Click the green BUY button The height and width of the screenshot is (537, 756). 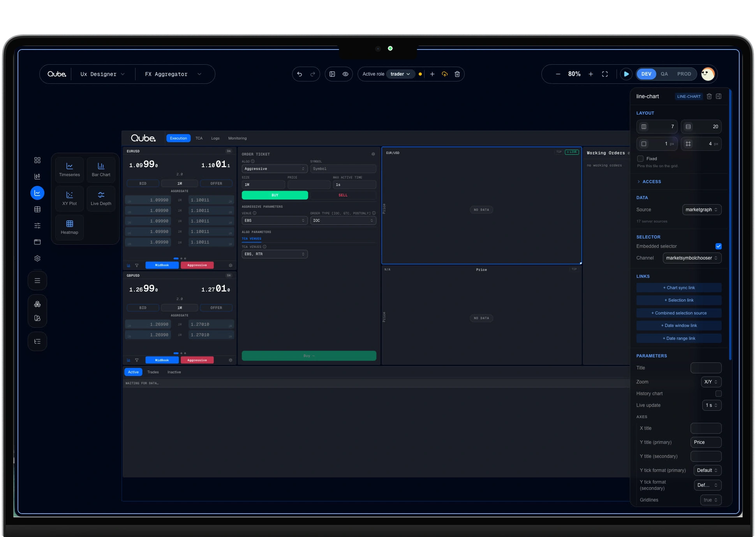(275, 195)
